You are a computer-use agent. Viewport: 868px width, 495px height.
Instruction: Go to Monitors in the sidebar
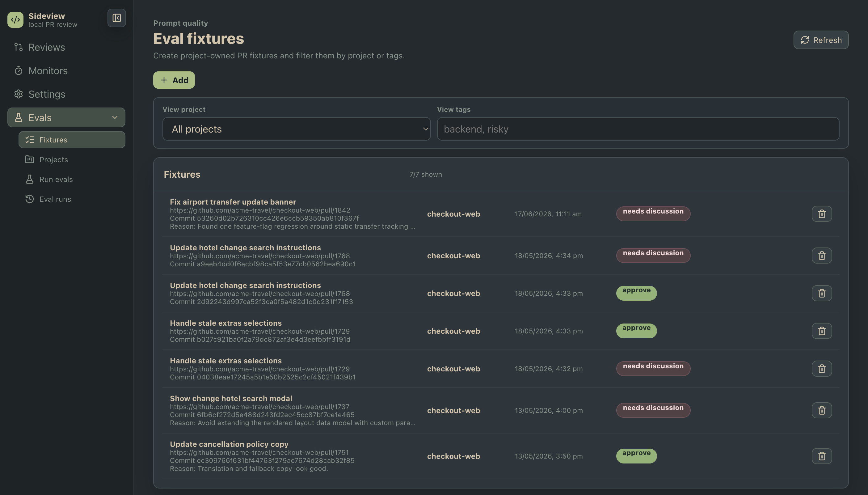[66, 71]
